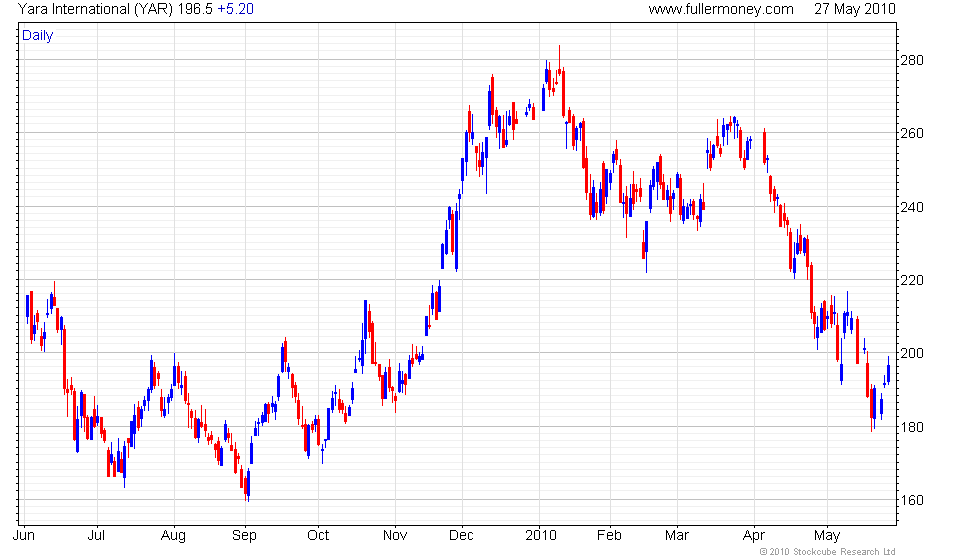Click the Feb month axis label
The image size is (980, 560).
point(609,536)
